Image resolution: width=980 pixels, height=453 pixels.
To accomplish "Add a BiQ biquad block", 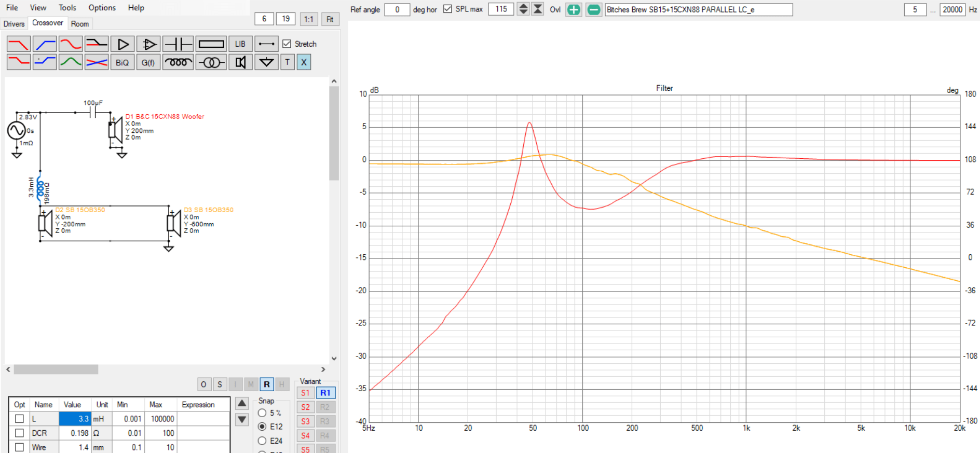I will click(122, 62).
